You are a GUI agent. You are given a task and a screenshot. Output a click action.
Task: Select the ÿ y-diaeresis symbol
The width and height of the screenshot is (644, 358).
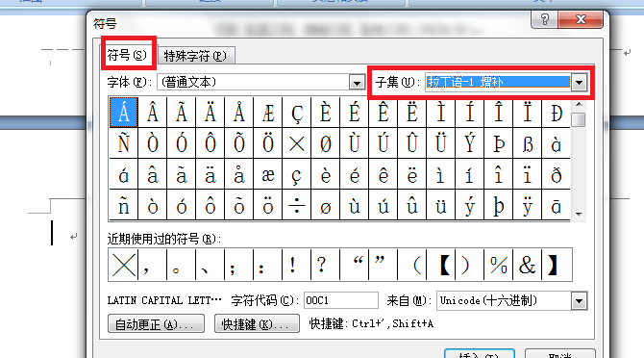pos(528,205)
